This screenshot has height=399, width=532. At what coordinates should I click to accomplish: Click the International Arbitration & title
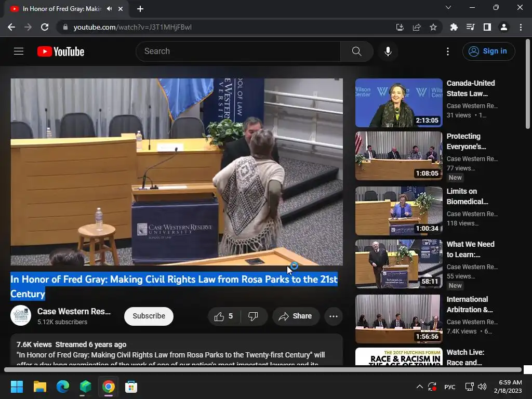(x=470, y=304)
